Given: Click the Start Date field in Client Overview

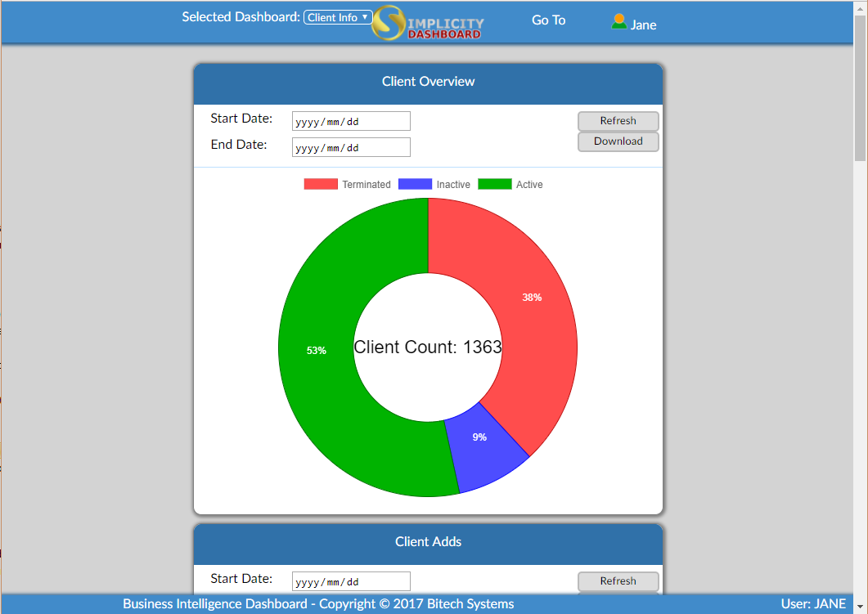Looking at the screenshot, I should point(350,120).
